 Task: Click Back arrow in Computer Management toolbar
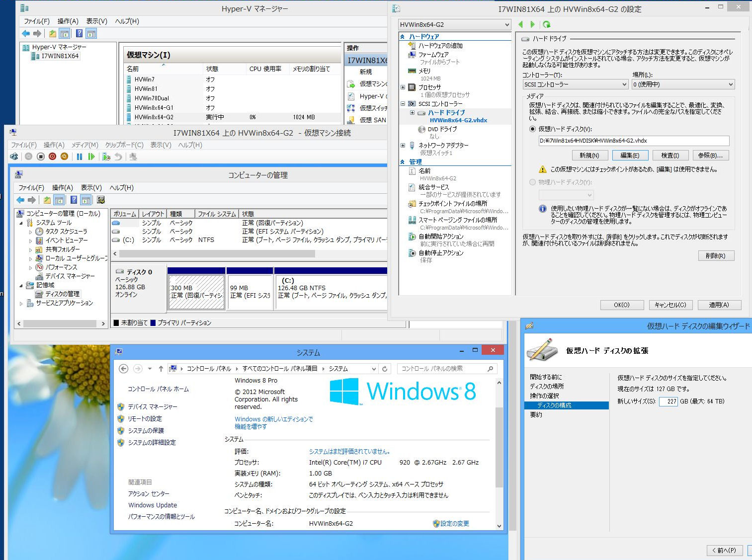click(20, 200)
